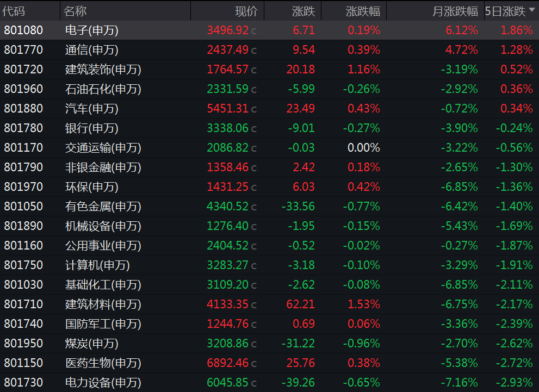The height and width of the screenshot is (392, 539).
Task: Open the 通信(申万) sector name
Action: (91, 50)
